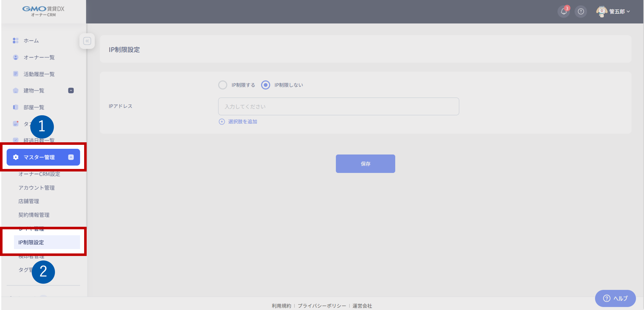644x310 pixels.
Task: Click the IPアドレス input field
Action: 339,106
